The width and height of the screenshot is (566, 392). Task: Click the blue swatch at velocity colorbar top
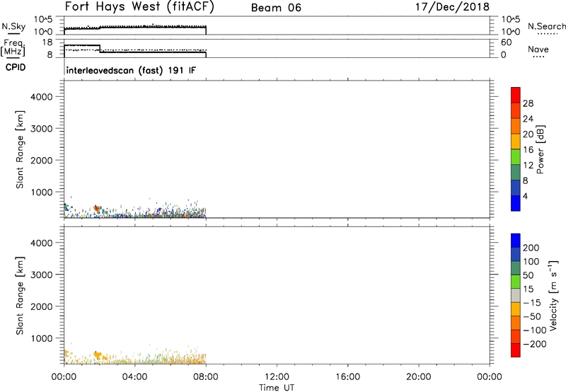[516, 241]
